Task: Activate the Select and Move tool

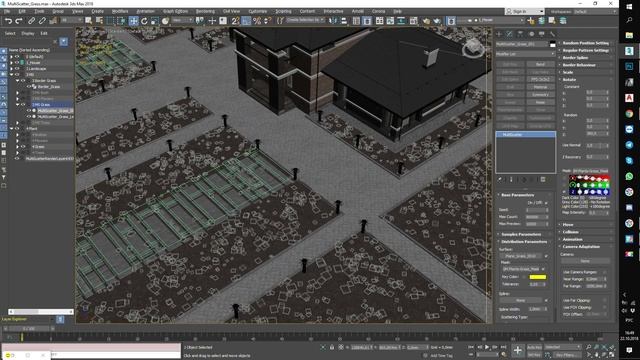Action: click(x=133, y=20)
